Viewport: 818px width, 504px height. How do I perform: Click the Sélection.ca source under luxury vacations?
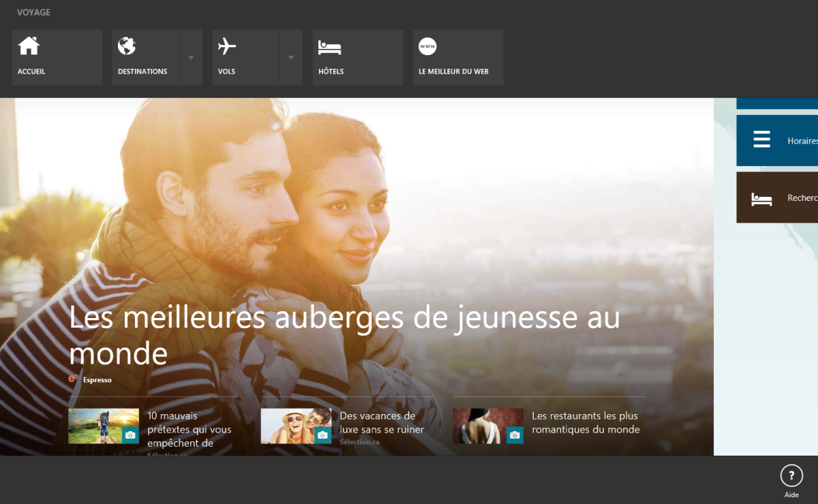pos(360,442)
